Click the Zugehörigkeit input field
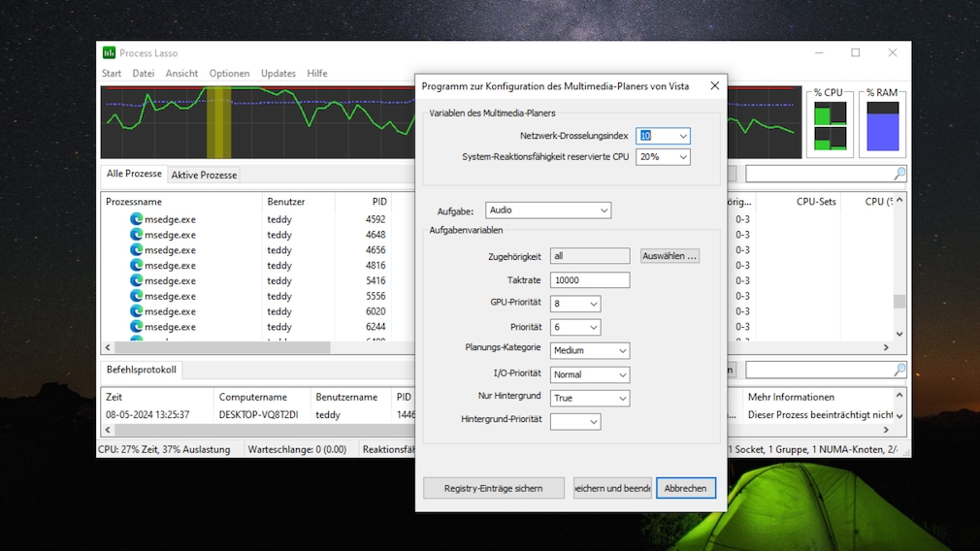 [589, 255]
